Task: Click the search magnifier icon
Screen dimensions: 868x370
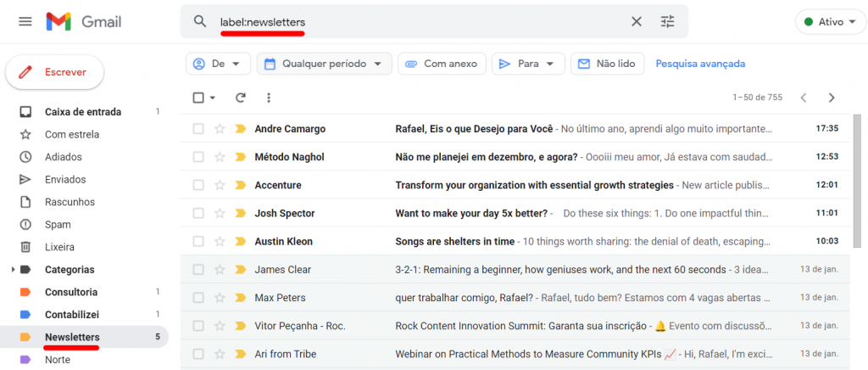Action: point(200,21)
